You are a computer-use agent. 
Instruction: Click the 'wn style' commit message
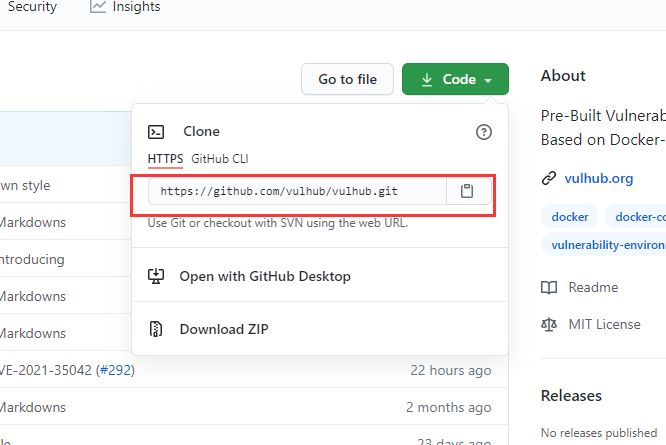[25, 186]
